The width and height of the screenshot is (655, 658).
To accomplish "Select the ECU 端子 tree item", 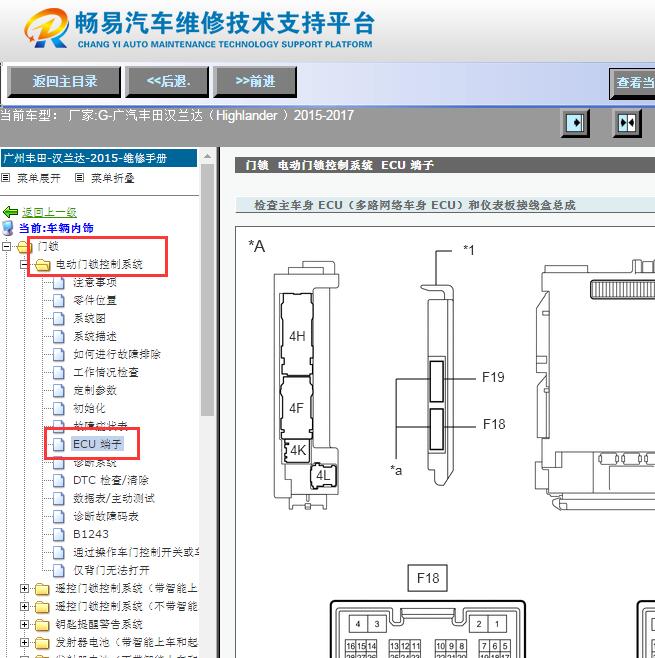I will (97, 444).
